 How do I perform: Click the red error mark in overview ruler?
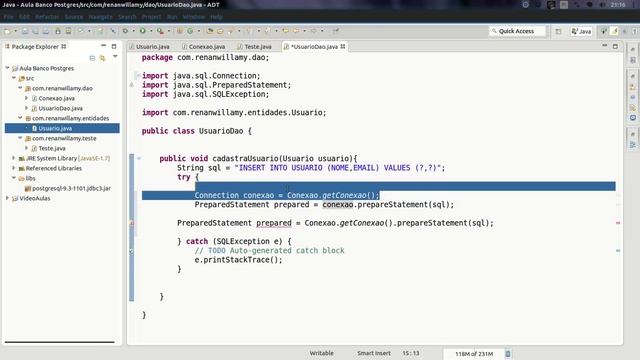618,223
